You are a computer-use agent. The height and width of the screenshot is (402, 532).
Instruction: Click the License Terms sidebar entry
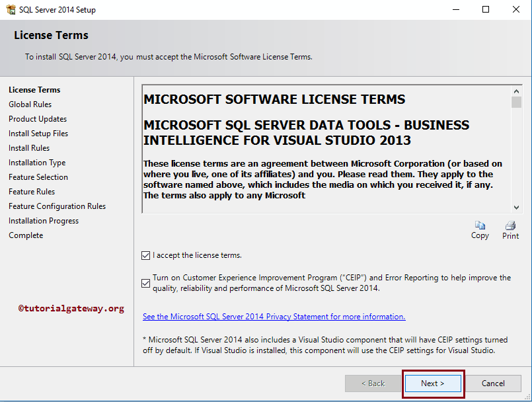click(34, 89)
